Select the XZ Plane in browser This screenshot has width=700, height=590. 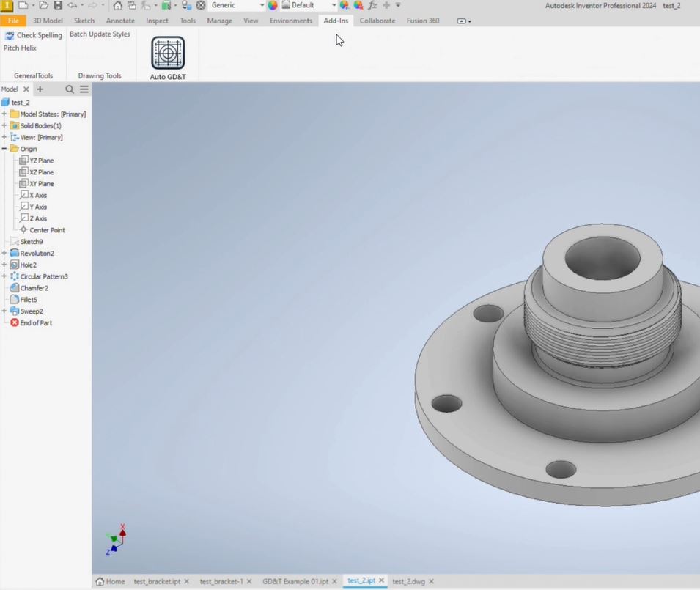[37, 172]
